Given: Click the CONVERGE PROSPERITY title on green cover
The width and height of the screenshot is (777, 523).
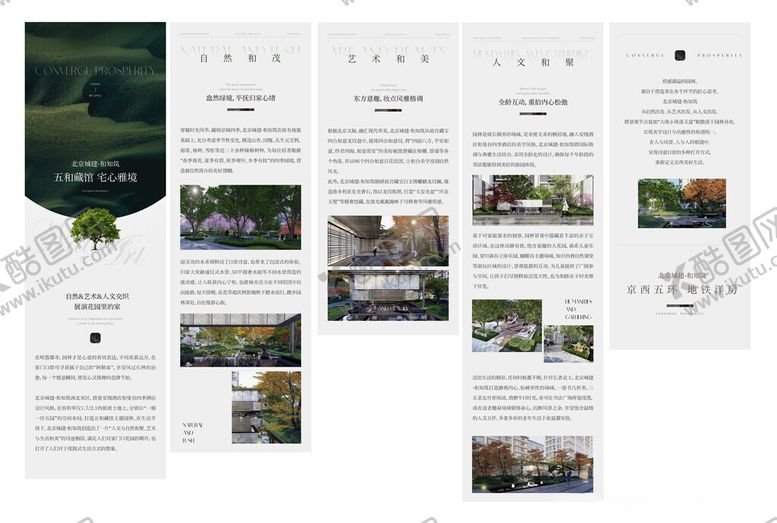Looking at the screenshot, I should pos(95,71).
